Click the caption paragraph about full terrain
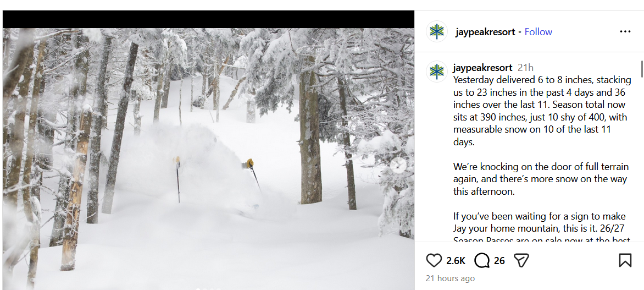This screenshot has width=644, height=290. pyautogui.click(x=540, y=179)
